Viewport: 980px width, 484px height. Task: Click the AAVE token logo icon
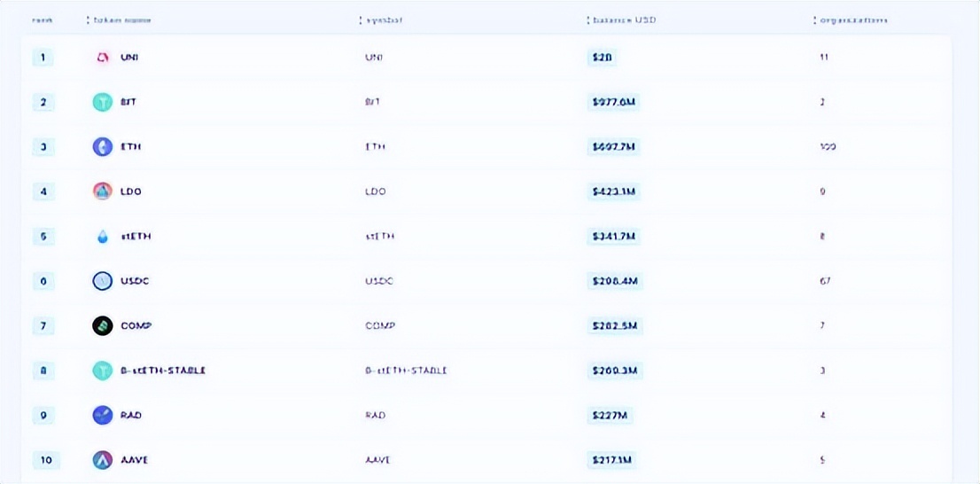[103, 460]
